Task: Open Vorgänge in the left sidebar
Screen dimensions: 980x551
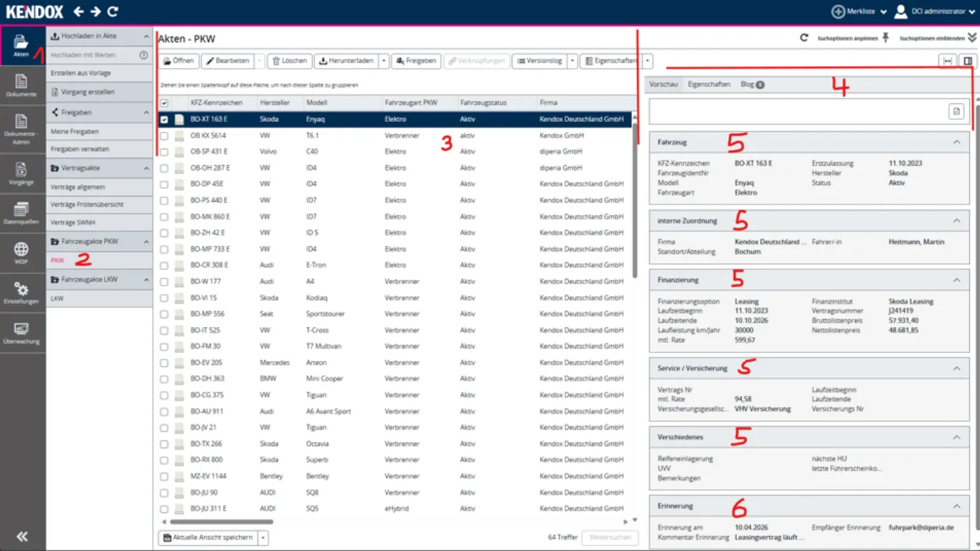Action: click(x=22, y=173)
